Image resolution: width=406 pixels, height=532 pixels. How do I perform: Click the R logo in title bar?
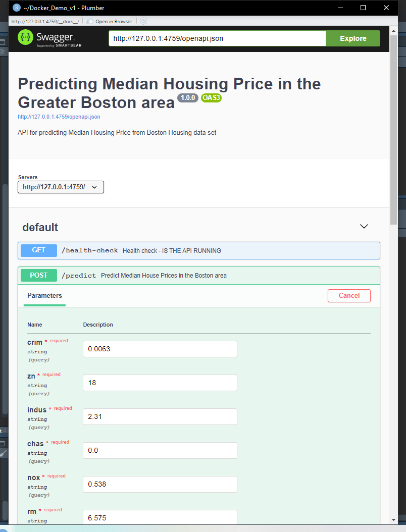tap(16, 8)
